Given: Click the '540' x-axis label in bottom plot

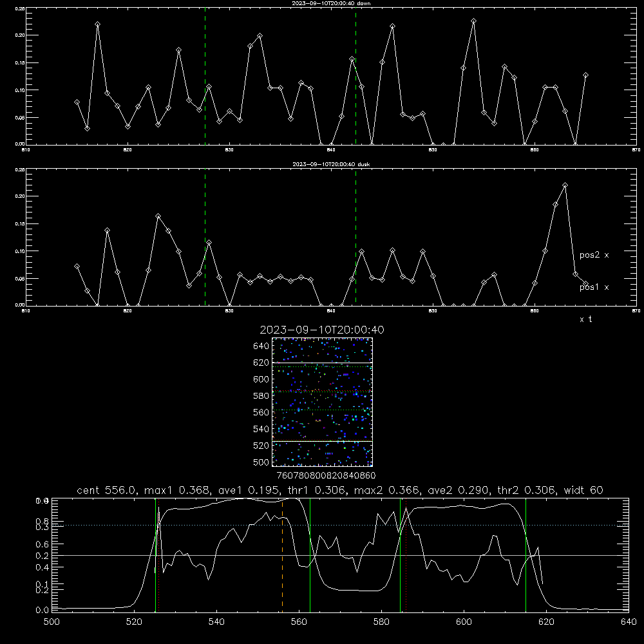Looking at the screenshot, I should (216, 622).
